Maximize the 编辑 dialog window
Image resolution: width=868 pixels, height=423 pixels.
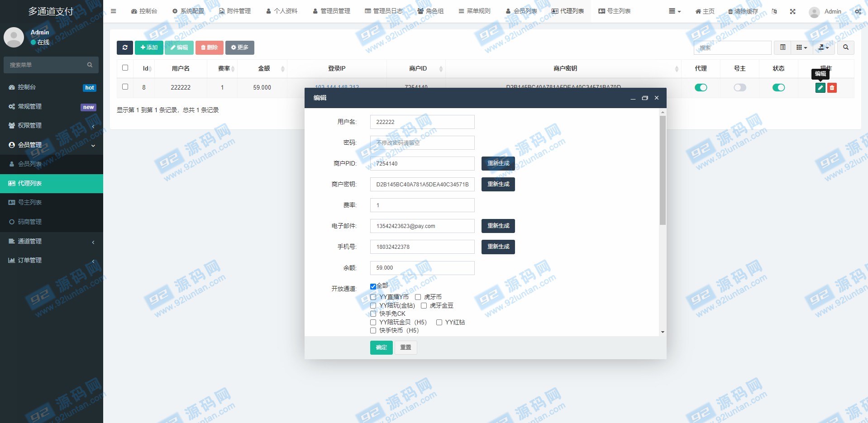(x=645, y=98)
